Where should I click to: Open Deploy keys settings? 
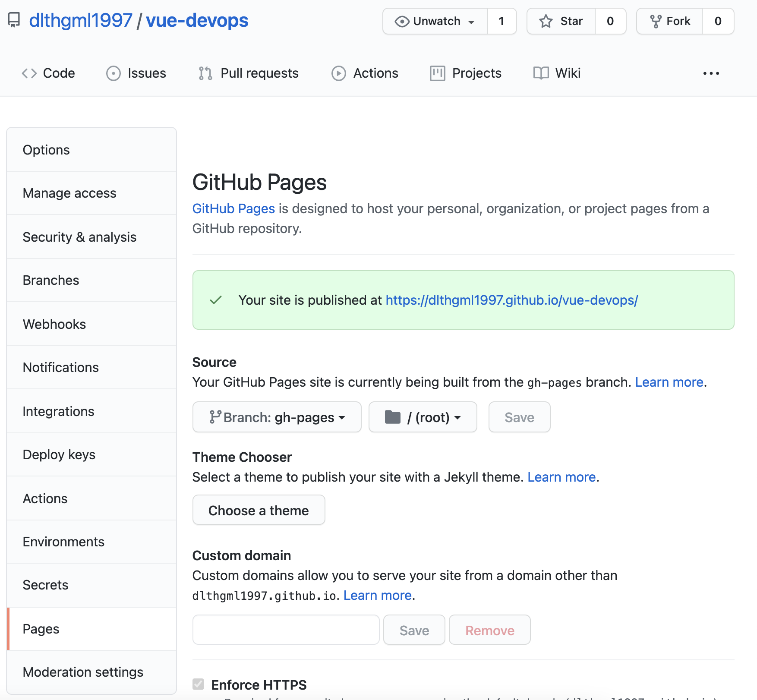pos(91,454)
